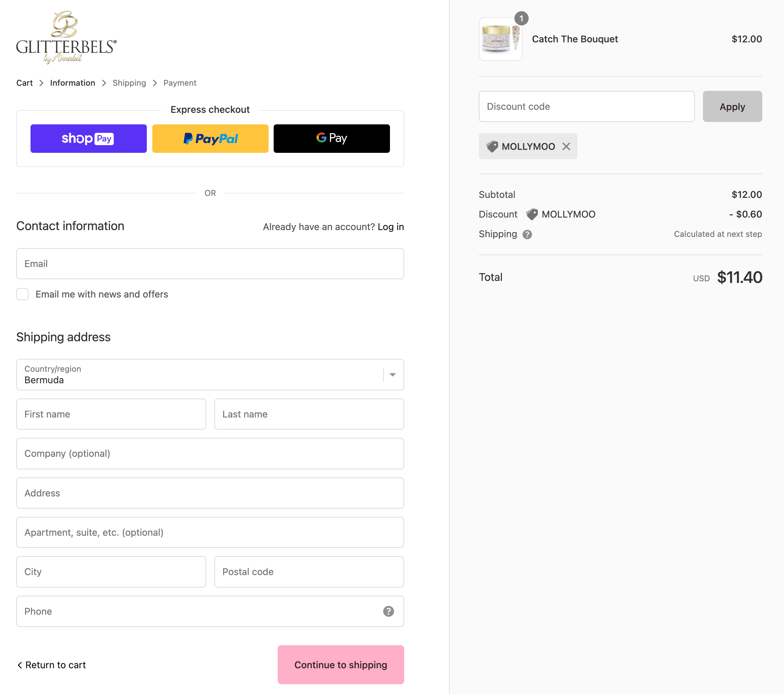The height and width of the screenshot is (694, 784).
Task: Click the item quantity badge on product
Action: tap(521, 18)
